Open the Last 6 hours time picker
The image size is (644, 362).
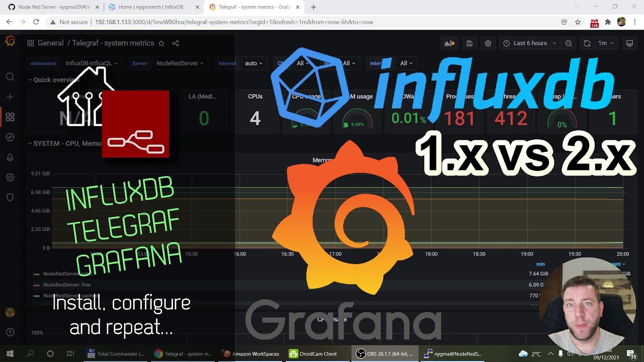pyautogui.click(x=530, y=43)
